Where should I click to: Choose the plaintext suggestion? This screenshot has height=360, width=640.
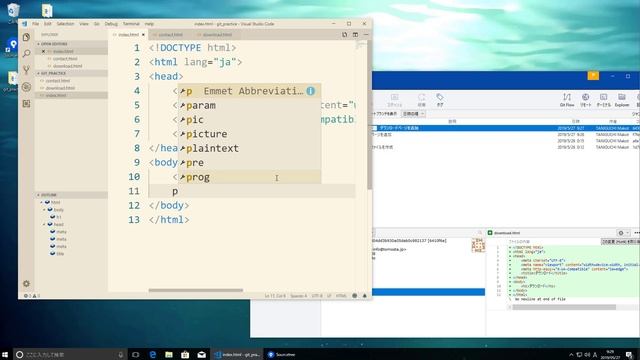tap(249, 148)
